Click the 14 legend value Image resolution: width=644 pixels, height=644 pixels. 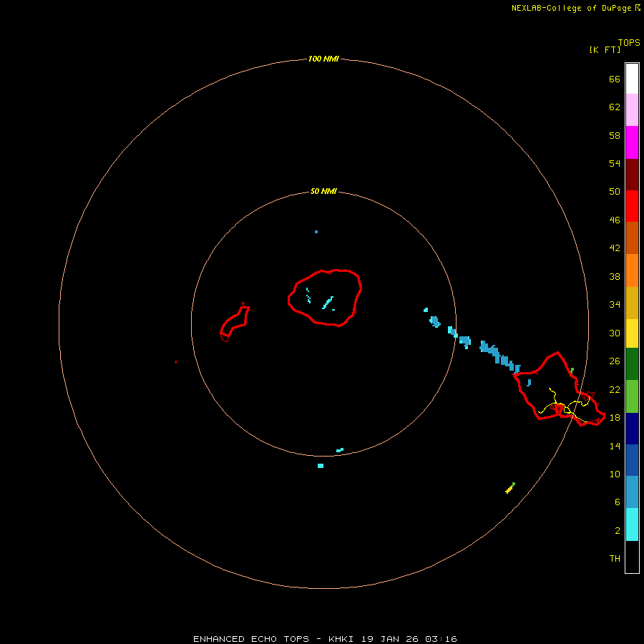click(615, 446)
